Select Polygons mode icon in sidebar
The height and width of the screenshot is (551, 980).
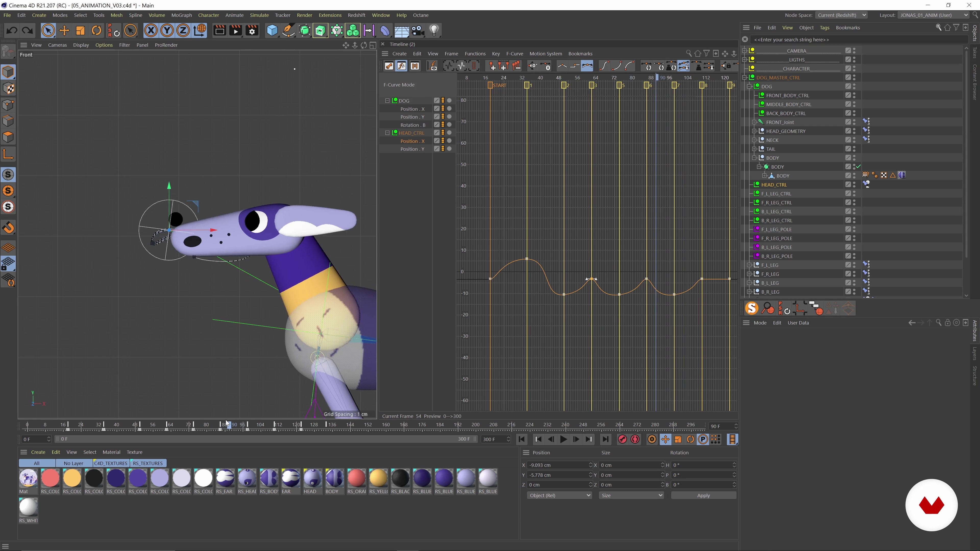pyautogui.click(x=8, y=137)
